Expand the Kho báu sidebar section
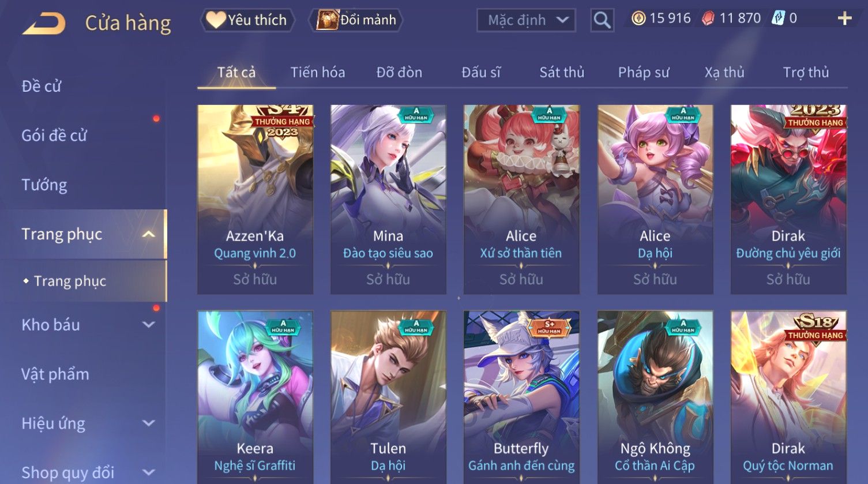 [149, 325]
